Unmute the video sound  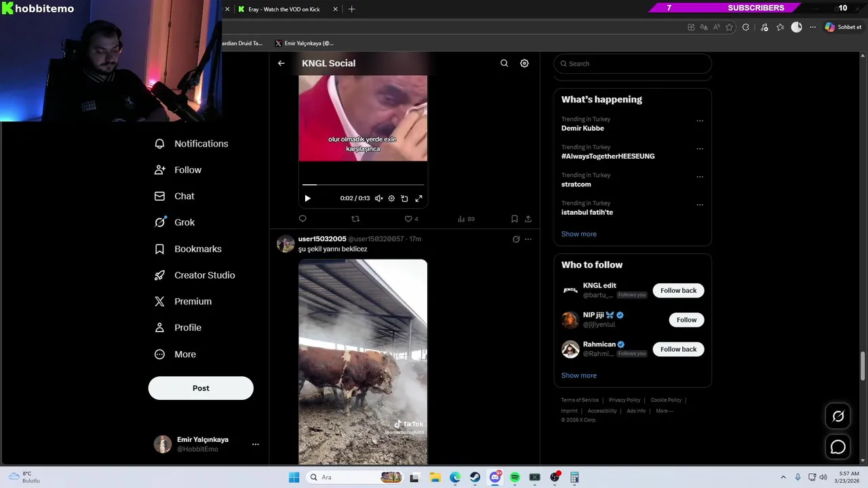point(378,199)
